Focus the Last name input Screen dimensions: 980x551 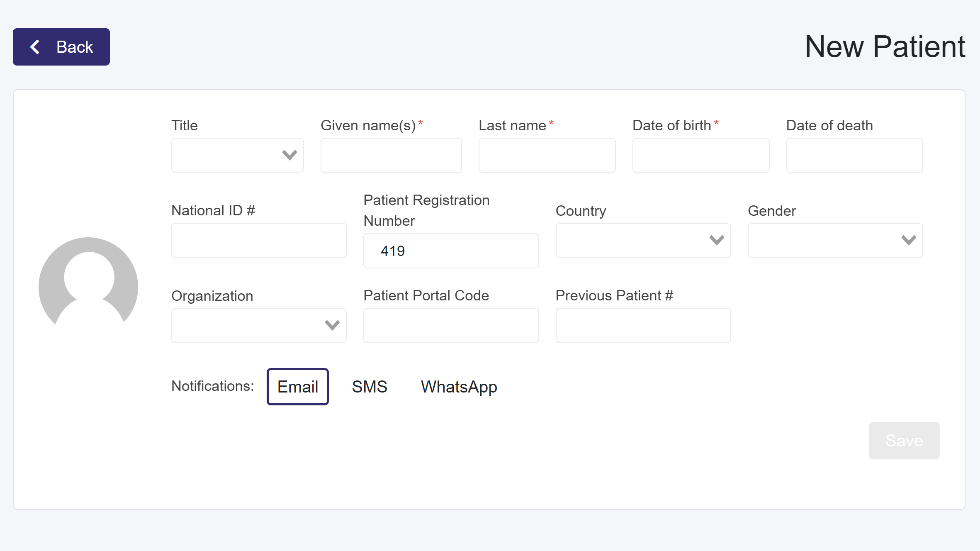[x=547, y=155]
